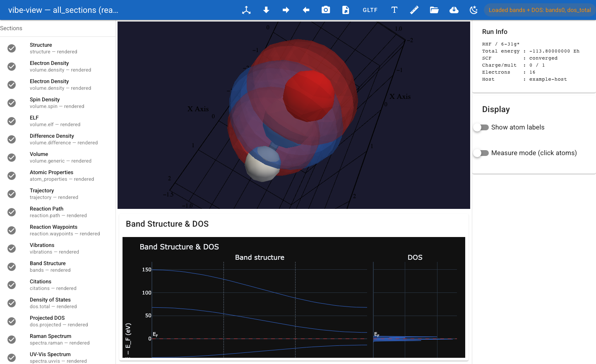
Task: Open the Citations section
Action: point(58,285)
